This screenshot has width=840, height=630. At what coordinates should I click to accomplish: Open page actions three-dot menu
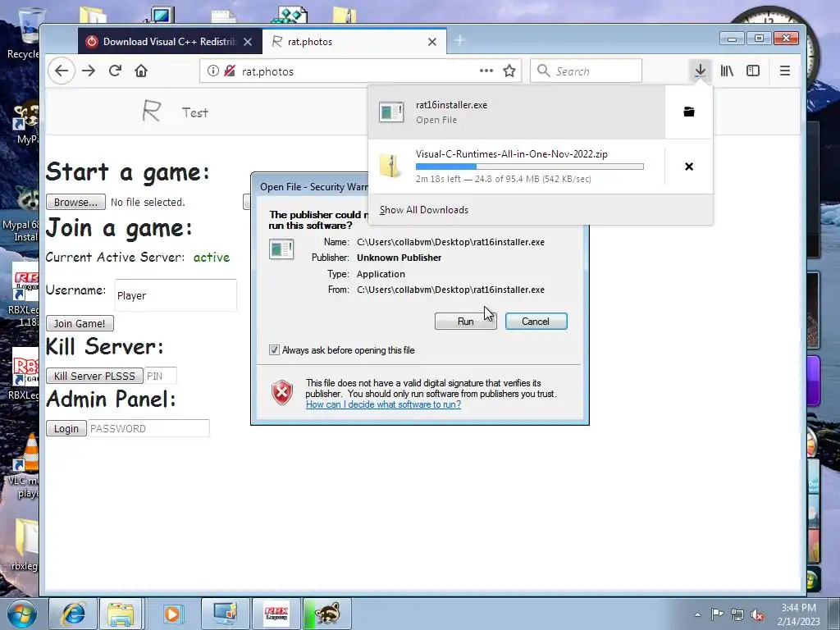[486, 71]
